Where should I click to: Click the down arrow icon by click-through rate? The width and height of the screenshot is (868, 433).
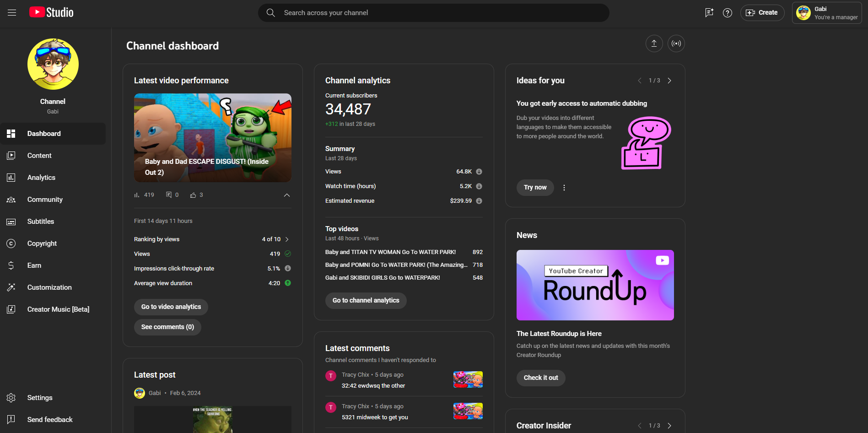[x=288, y=268]
